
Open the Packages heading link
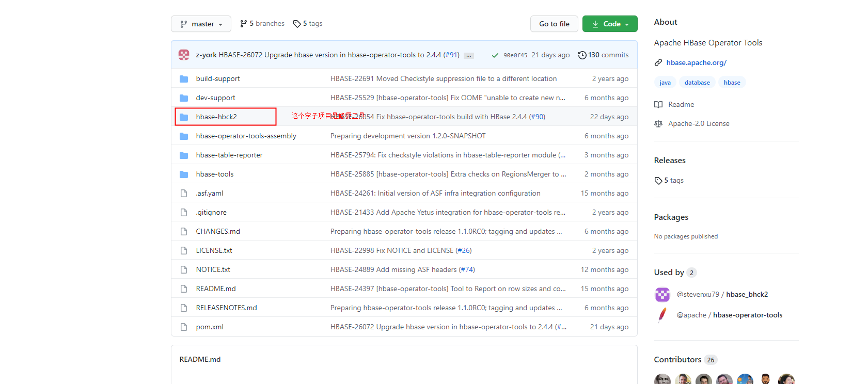pos(671,217)
